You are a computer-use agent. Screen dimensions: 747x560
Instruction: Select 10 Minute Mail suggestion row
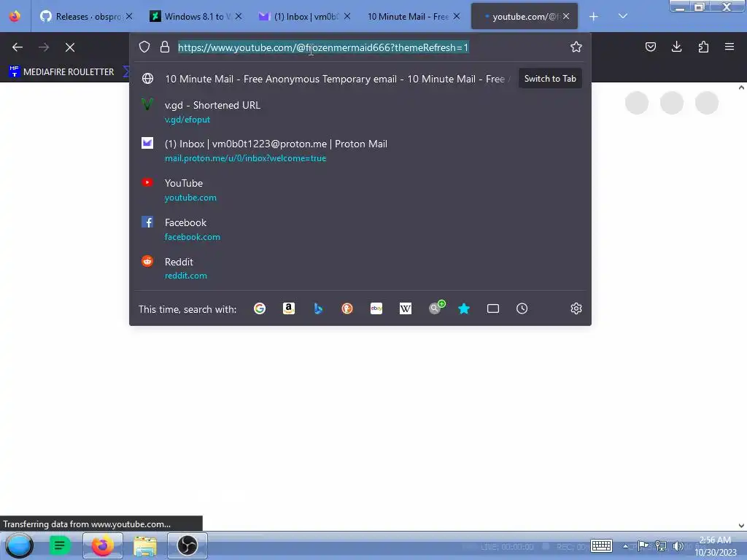coord(360,79)
